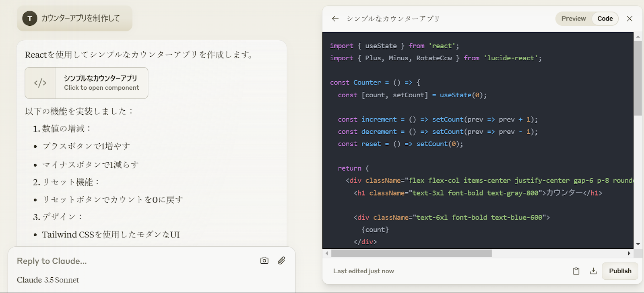Click the 'return (' code line

tap(353, 168)
